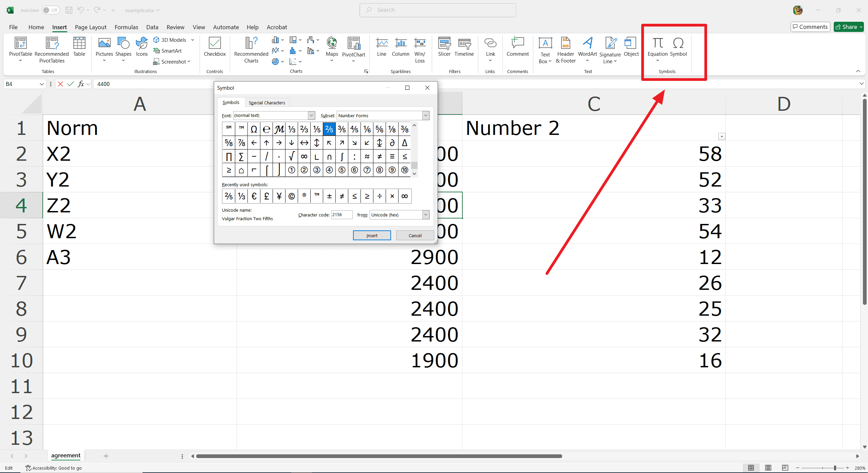Image resolution: width=868 pixels, height=473 pixels.
Task: Click Cancel in Symbol dialog
Action: [x=415, y=235]
